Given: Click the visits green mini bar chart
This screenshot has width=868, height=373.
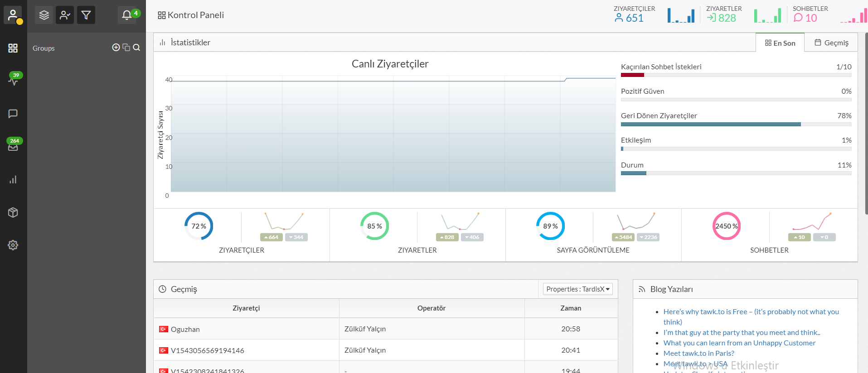Looking at the screenshot, I should click(767, 15).
